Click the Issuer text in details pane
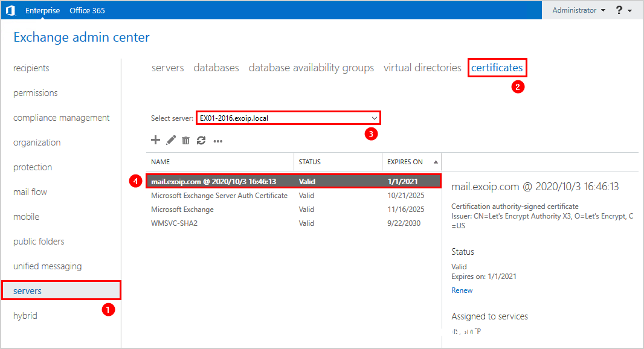644x349 pixels. 542,221
